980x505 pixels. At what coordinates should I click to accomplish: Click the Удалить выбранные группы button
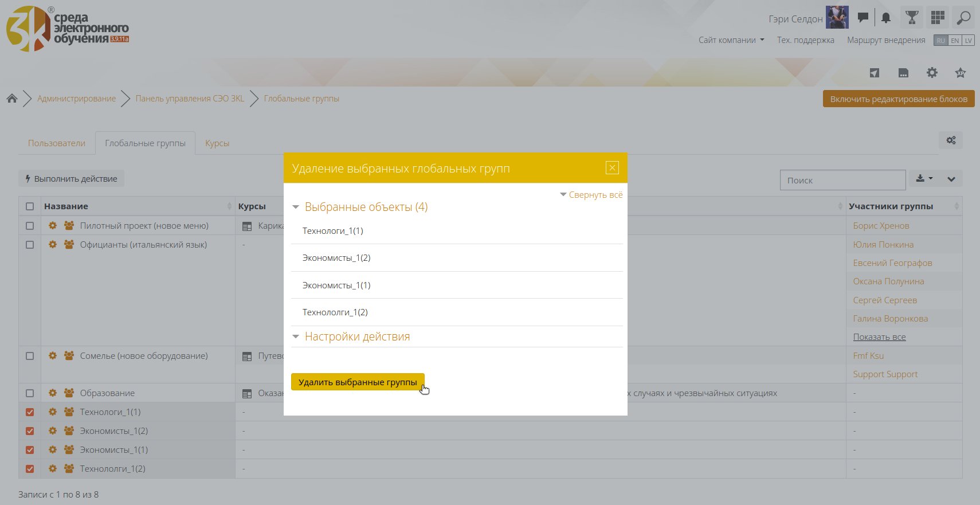pyautogui.click(x=358, y=382)
